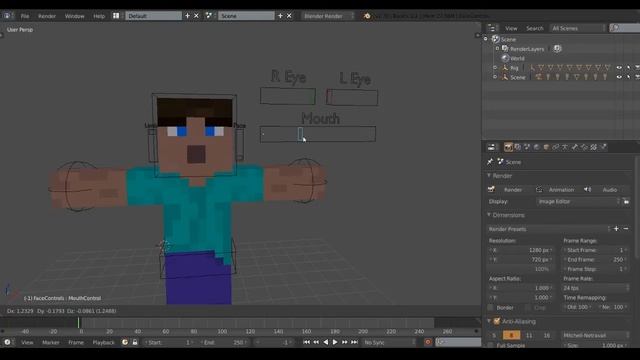Toggle visibility eye for Scene armature row
The height and width of the screenshot is (360, 640).
click(619, 77)
